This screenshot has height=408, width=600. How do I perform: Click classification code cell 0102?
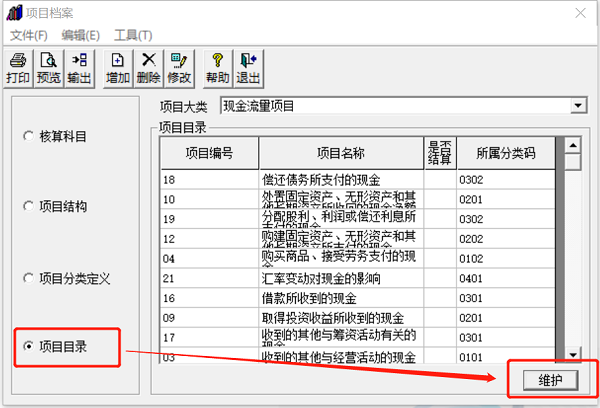[x=506, y=259]
